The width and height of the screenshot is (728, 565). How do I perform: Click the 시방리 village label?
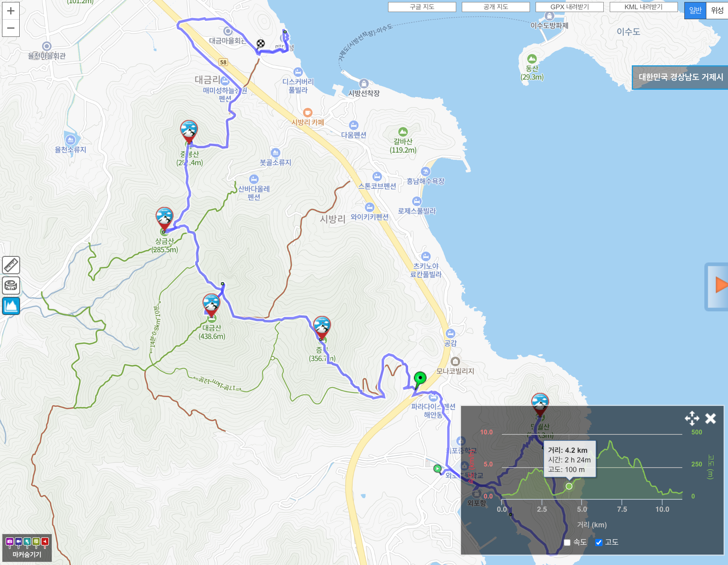click(x=332, y=219)
